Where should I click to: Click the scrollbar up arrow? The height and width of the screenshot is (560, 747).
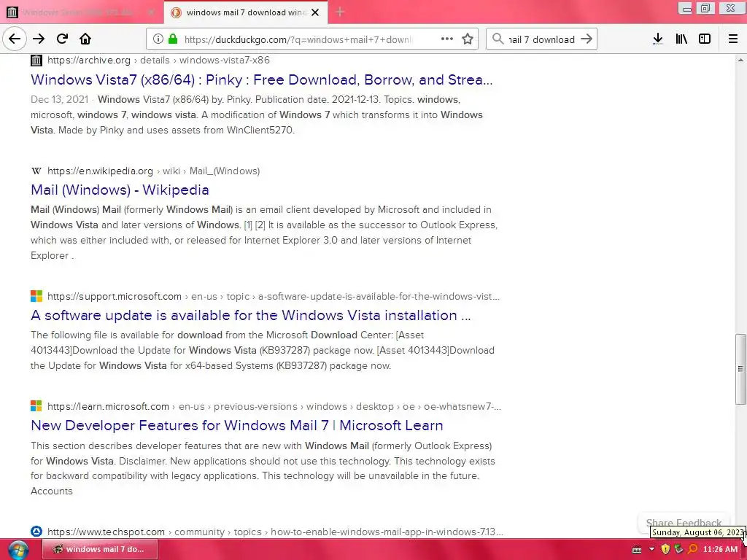(740, 60)
